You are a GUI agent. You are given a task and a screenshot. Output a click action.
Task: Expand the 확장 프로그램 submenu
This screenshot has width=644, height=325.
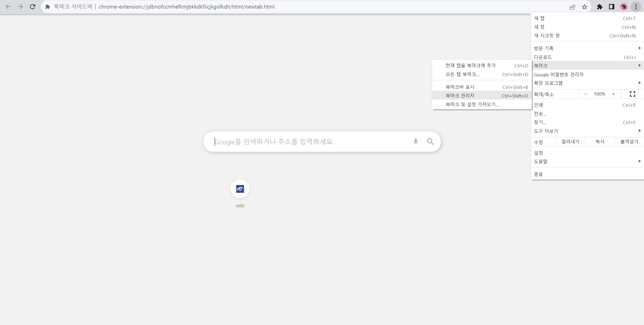(587, 83)
